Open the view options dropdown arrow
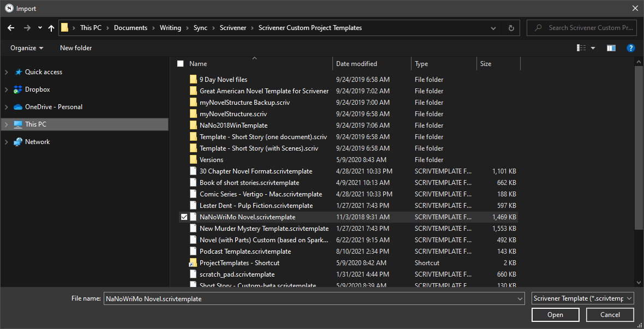 (x=593, y=48)
